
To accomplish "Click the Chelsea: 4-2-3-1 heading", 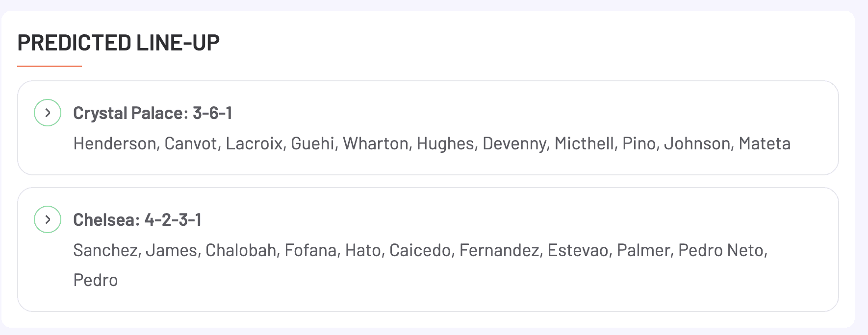I will 137,220.
